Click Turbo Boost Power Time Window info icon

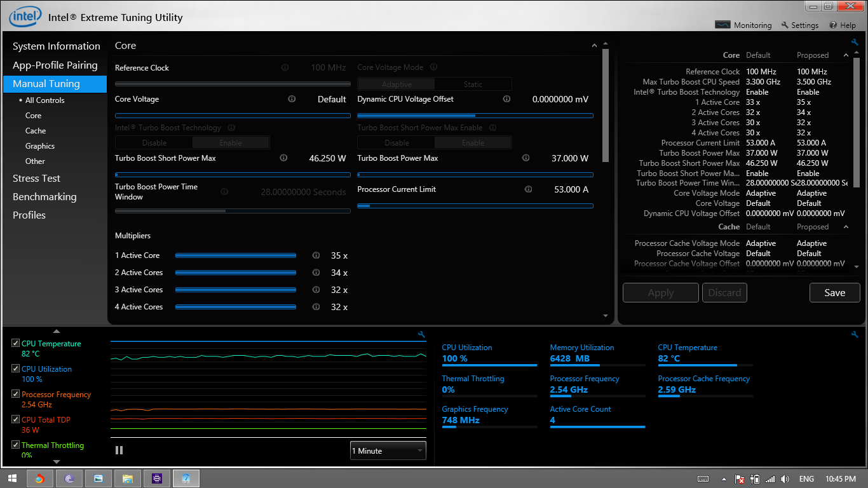(224, 191)
